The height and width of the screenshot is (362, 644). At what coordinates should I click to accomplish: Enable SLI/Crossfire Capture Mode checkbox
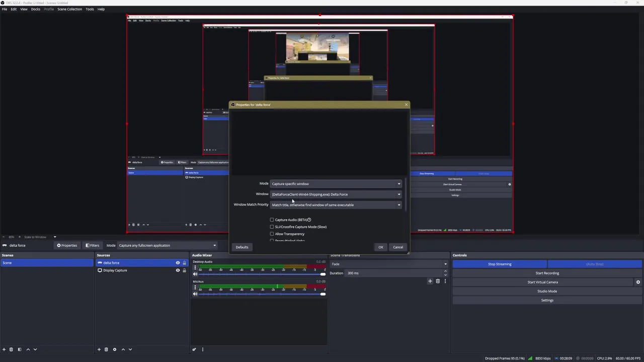272,227
